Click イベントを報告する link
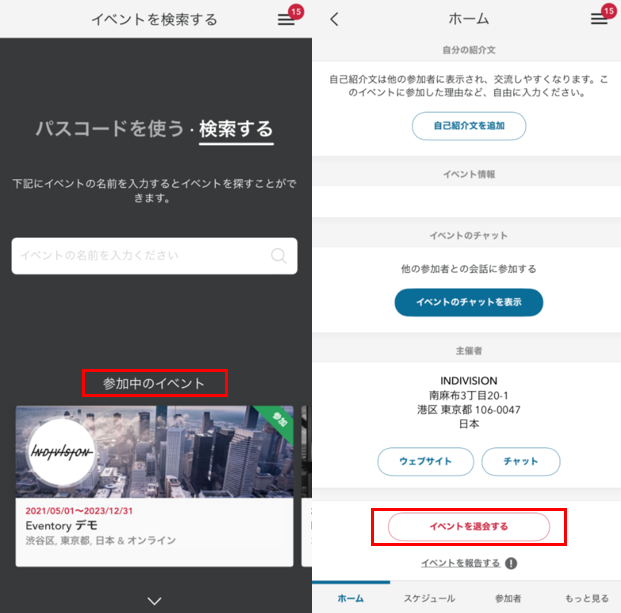621x613 pixels. 461,563
